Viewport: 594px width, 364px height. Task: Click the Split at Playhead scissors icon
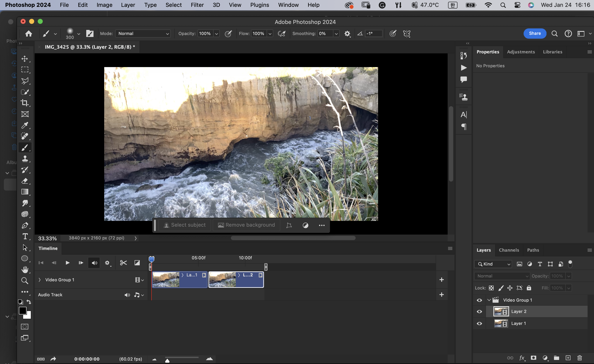(123, 263)
